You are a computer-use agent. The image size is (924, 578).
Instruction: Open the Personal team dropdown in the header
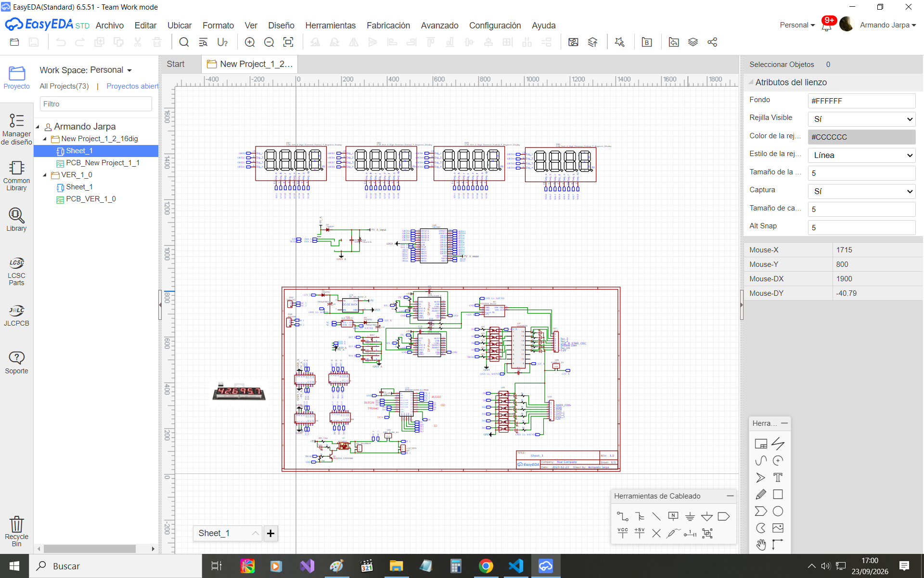click(x=797, y=25)
